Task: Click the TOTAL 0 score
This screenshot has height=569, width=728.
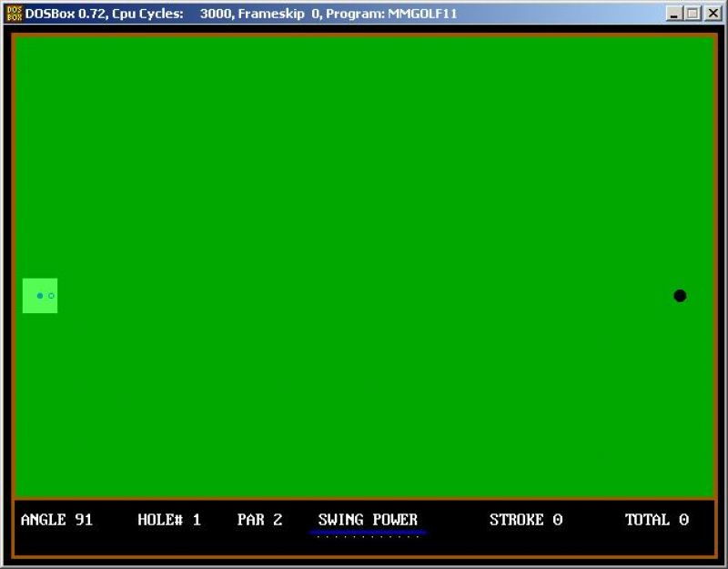Action: tap(656, 519)
